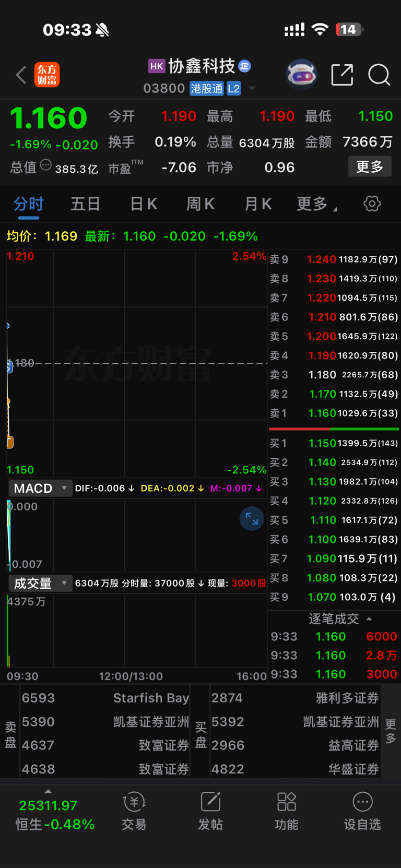Select the 买2 row at 1.140
Viewport: 401px width, 868px height.
pos(334,462)
